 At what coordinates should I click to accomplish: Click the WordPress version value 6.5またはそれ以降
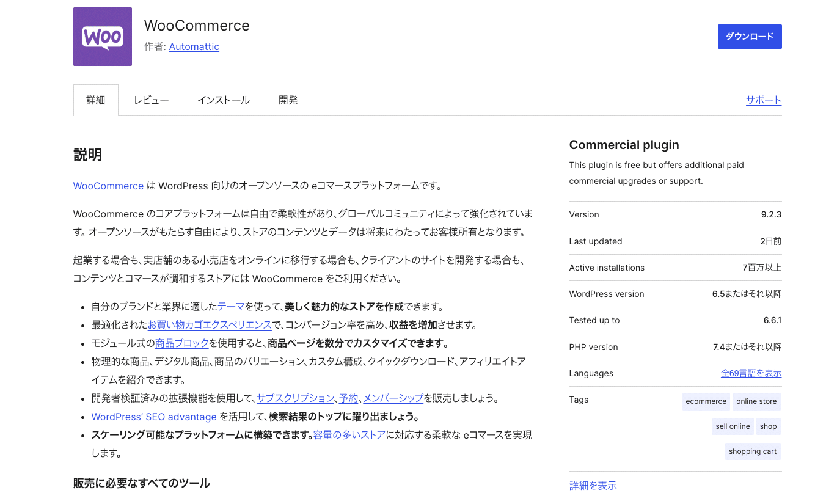click(747, 294)
